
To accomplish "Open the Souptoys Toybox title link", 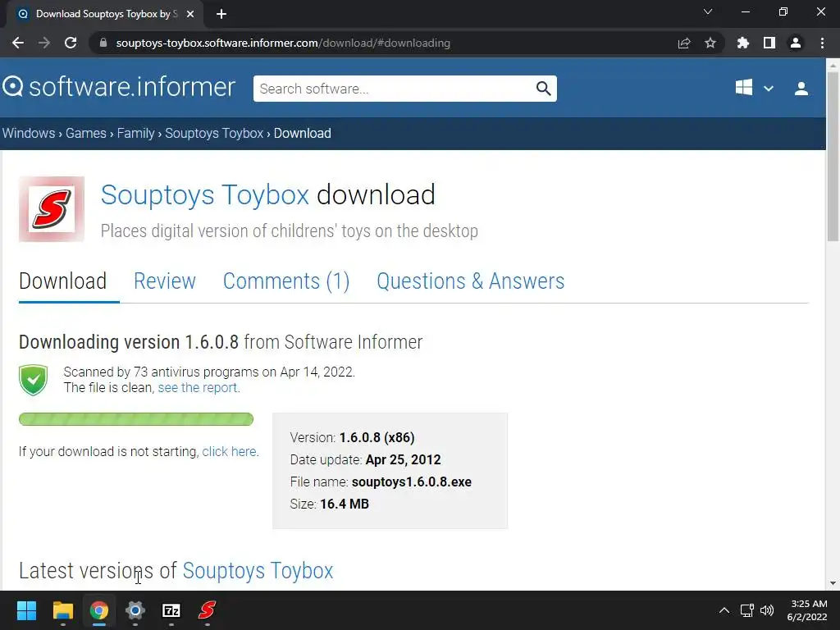I will 204,194.
